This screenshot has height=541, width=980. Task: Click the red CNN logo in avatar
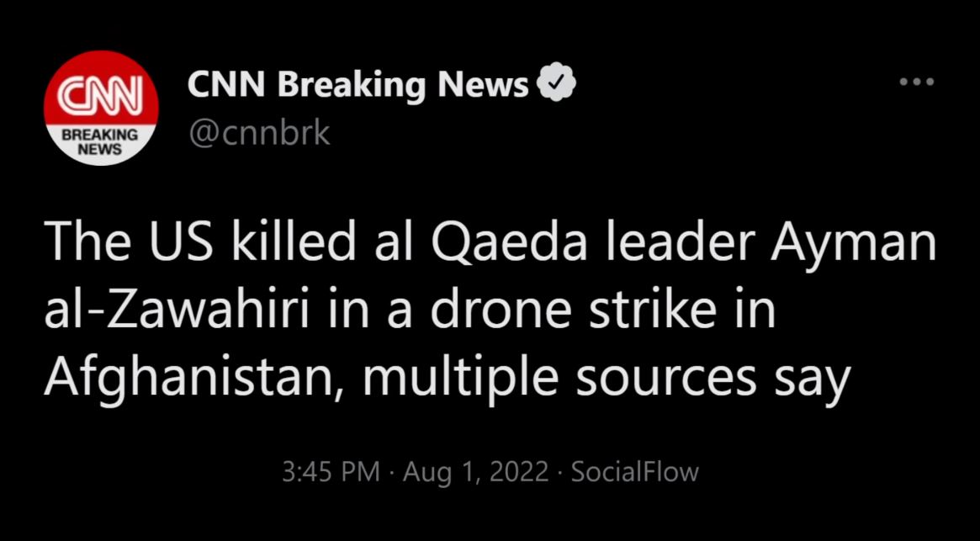coord(101,94)
